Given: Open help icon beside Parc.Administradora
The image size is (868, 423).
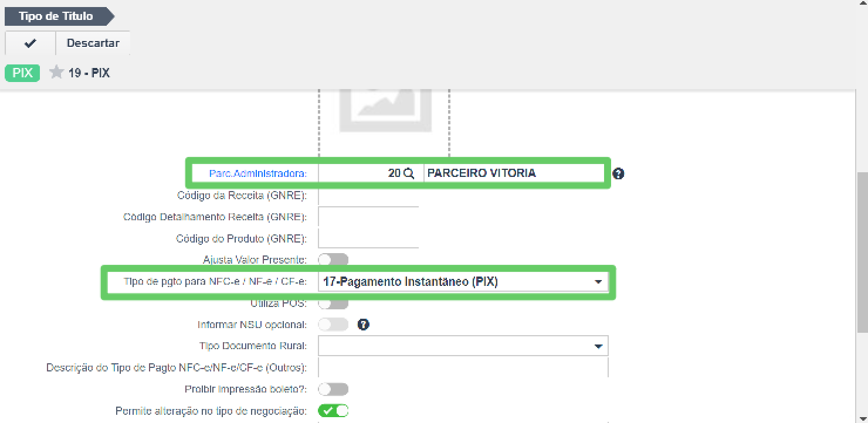Looking at the screenshot, I should coord(618,173).
